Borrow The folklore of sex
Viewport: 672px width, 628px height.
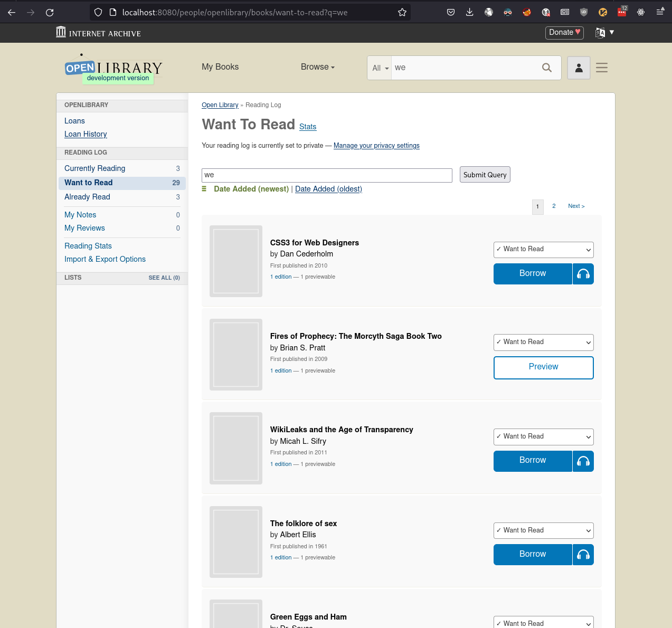point(533,555)
